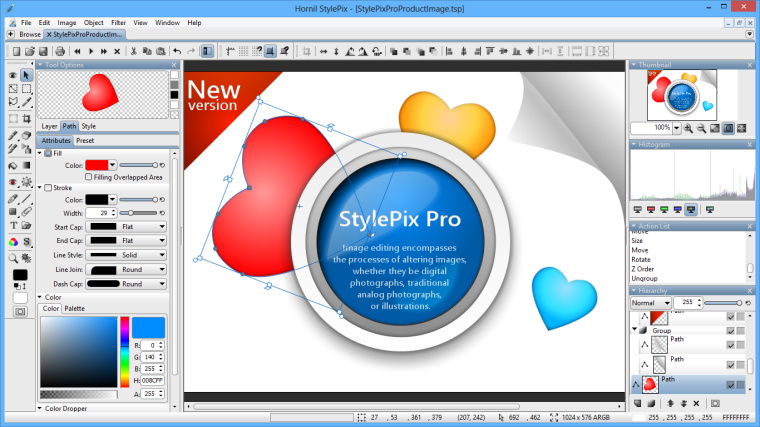Select the eraser tool
Screen dimensions: 760x427
point(26,136)
